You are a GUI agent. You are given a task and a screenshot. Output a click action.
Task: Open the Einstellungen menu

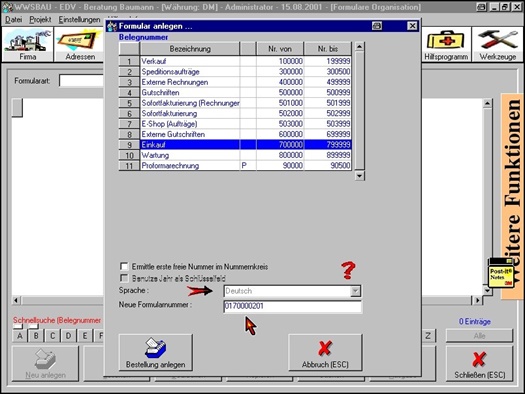[x=79, y=20]
